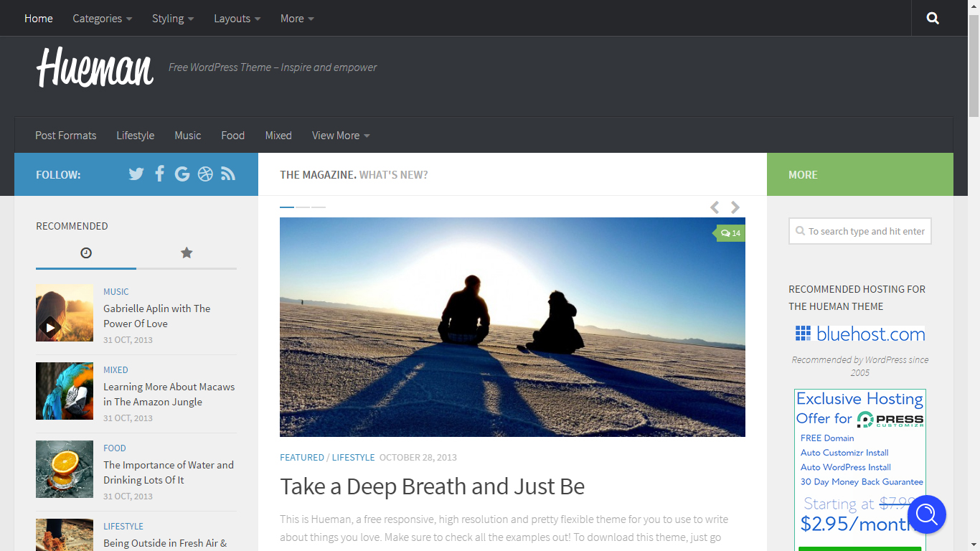
Task: Open the Gabrielle Aplin video thumbnail
Action: (65, 313)
